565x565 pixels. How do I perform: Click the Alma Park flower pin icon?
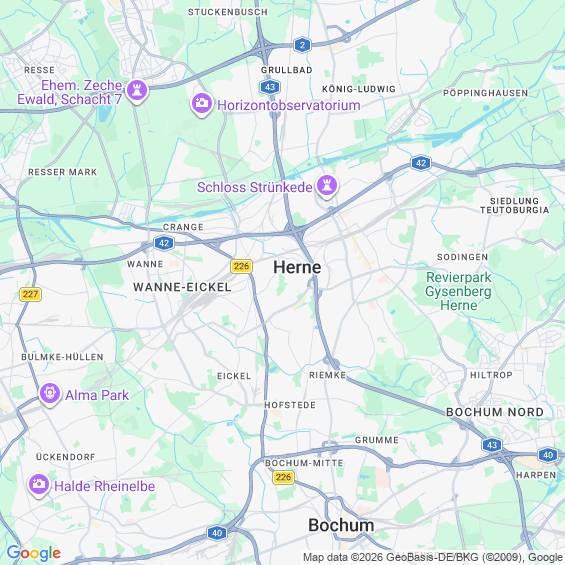click(50, 394)
